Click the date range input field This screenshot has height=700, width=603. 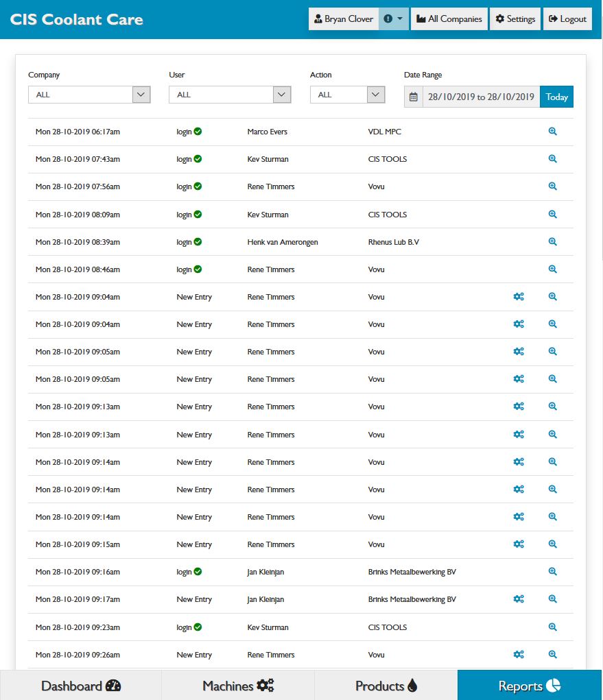(481, 97)
